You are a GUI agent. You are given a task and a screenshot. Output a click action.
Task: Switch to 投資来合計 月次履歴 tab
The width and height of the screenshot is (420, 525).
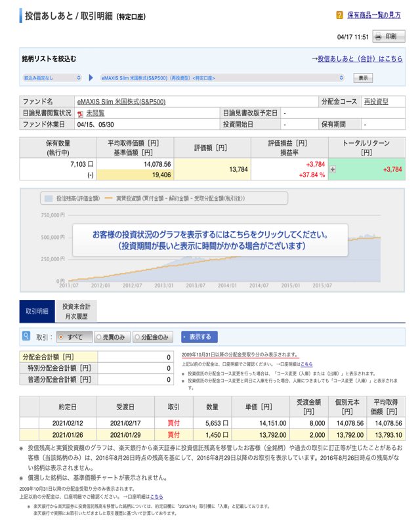76,311
